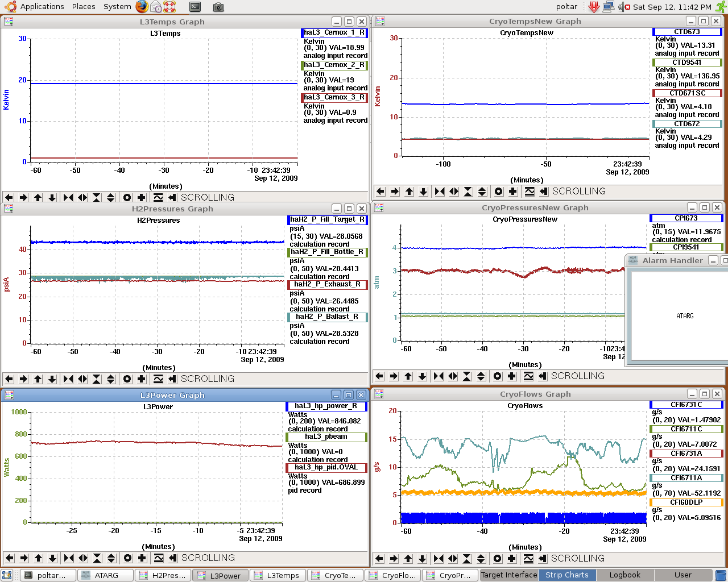
Task: Open CryoTempsNew Graph window menu icon
Action: [x=379, y=21]
